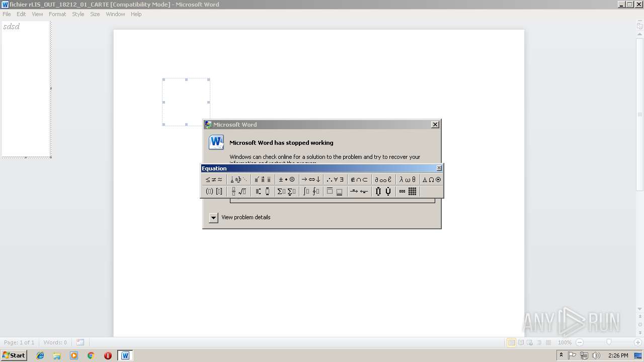The height and width of the screenshot is (362, 644).
Task: Open the miscellaneous symbols palette (∂∞ℓ)
Action: [383, 179]
